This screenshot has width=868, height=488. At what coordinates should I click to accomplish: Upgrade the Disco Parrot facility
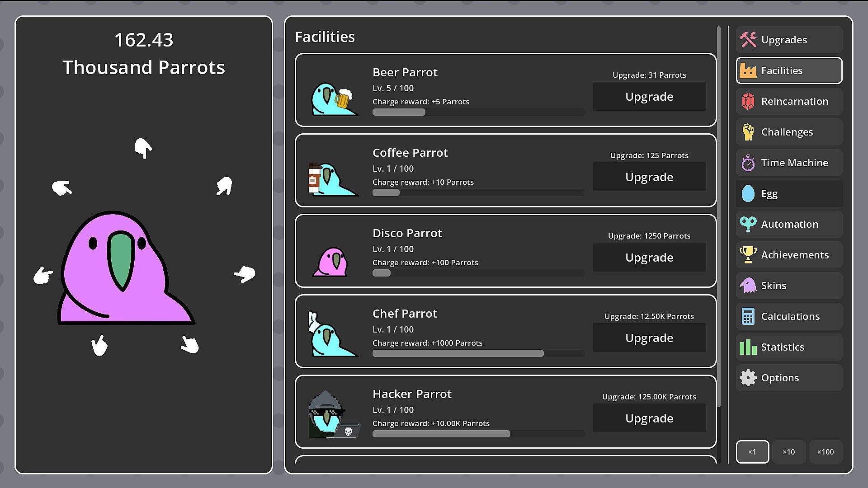649,257
